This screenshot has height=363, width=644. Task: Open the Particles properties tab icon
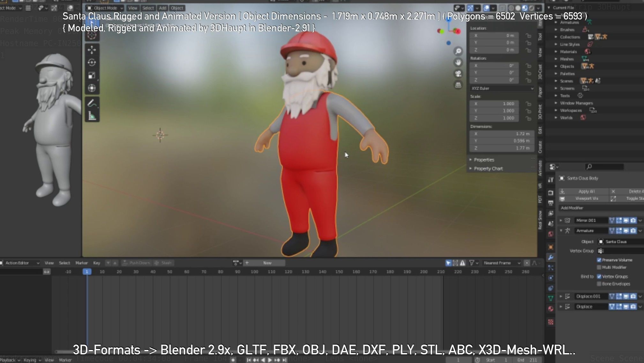[551, 268]
